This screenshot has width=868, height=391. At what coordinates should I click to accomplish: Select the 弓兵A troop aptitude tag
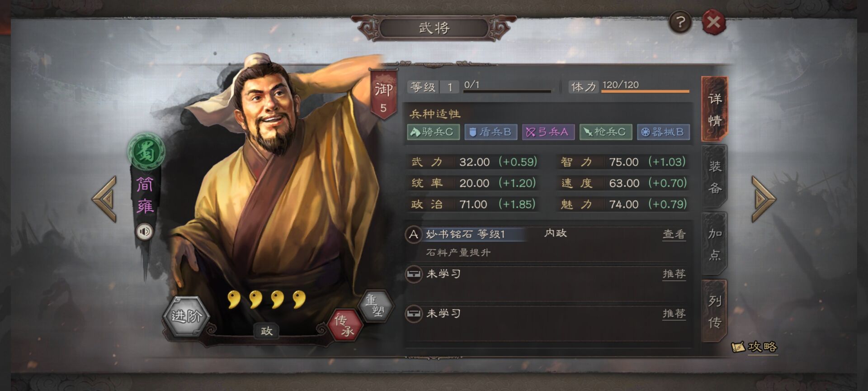548,132
